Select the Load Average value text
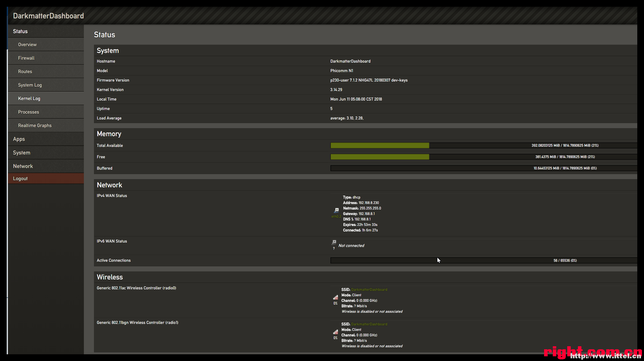The height and width of the screenshot is (361, 644). click(x=347, y=118)
